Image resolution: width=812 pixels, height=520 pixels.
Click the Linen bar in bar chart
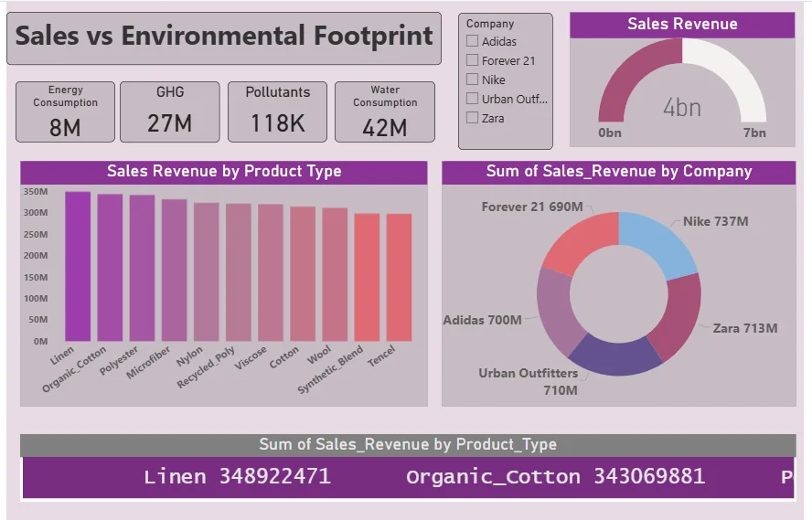[78, 267]
